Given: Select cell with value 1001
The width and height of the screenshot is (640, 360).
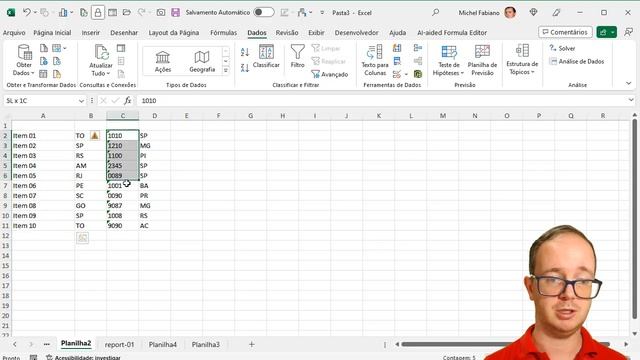Looking at the screenshot, I should [x=122, y=186].
